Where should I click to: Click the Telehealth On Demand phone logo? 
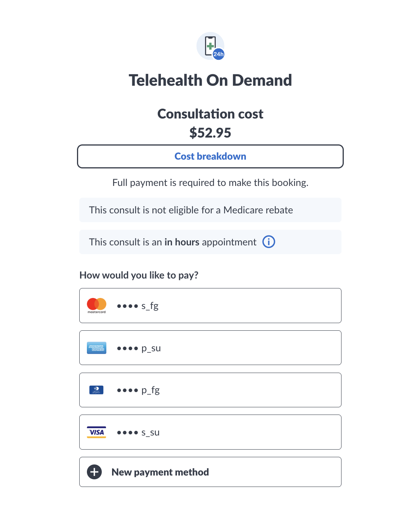point(210,46)
